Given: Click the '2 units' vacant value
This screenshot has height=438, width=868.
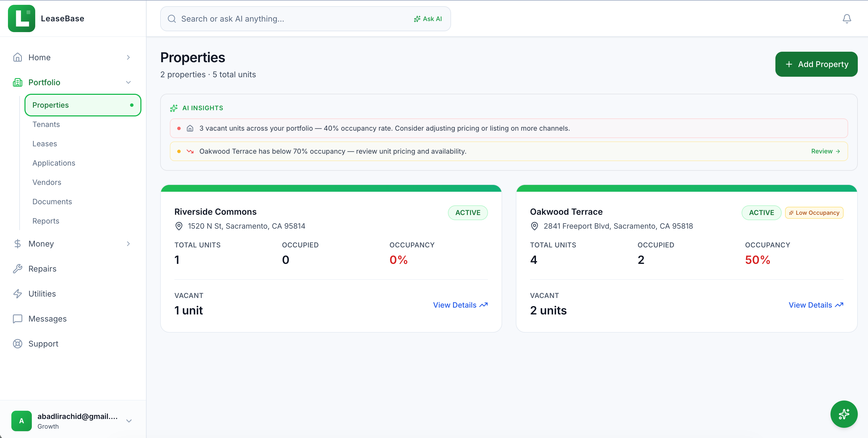Looking at the screenshot, I should (548, 310).
